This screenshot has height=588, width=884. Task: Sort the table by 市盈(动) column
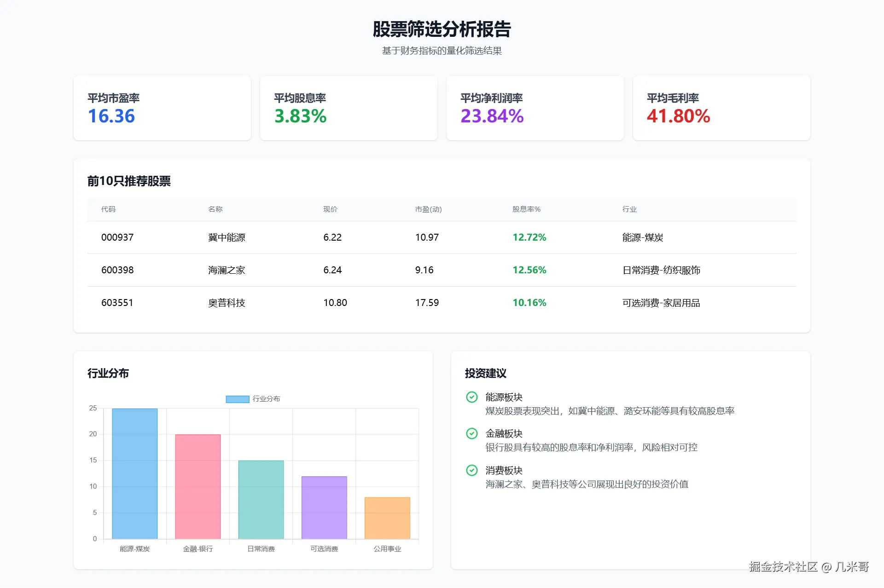click(x=428, y=209)
